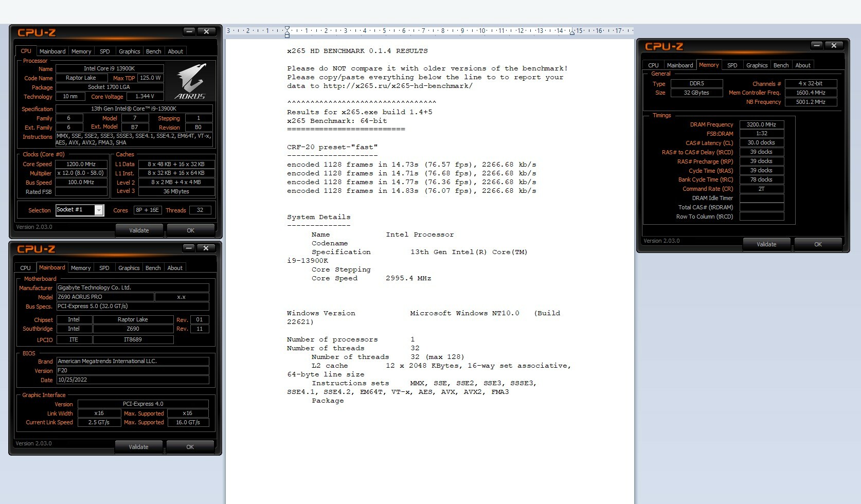Click the Z690 AORUS PRO model field
The height and width of the screenshot is (504, 861).
coord(105,297)
